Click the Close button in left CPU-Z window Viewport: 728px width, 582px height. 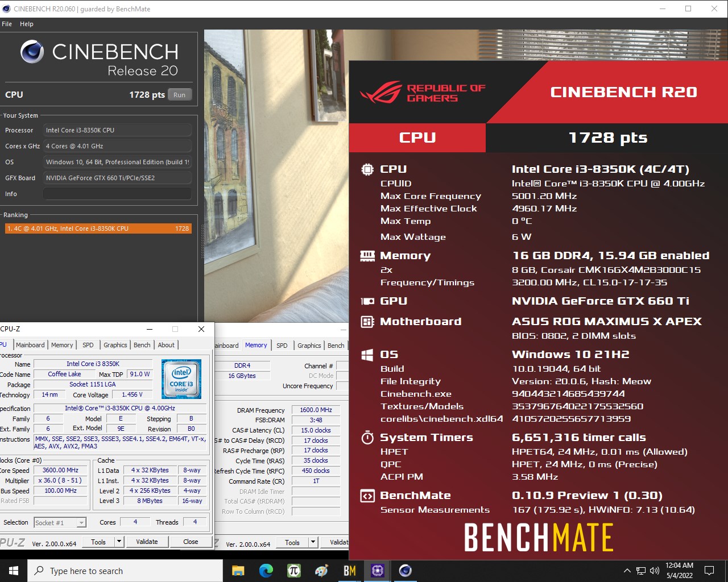pos(191,542)
